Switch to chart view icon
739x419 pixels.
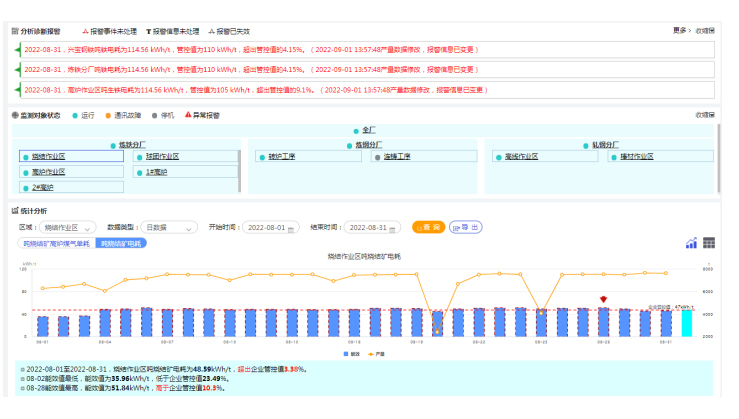(691, 243)
